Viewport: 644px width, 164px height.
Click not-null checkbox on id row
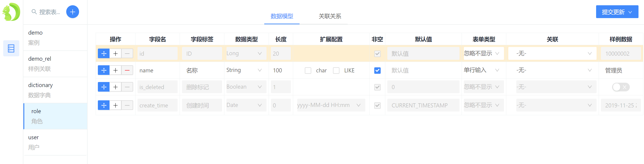[x=377, y=54]
